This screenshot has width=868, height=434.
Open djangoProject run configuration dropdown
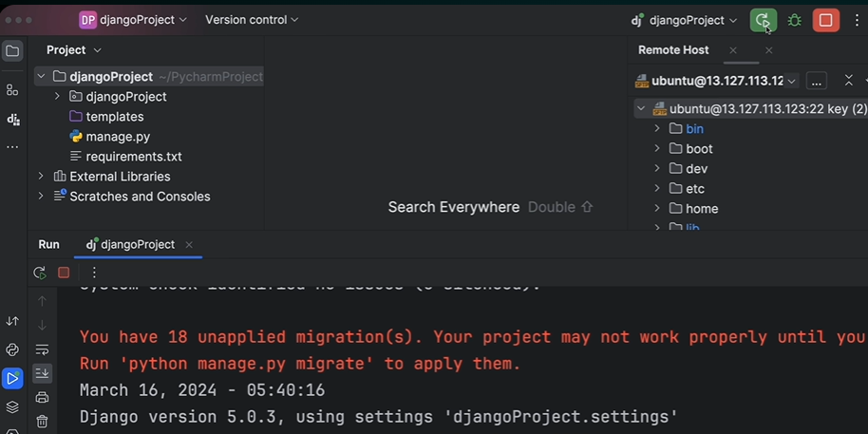[x=684, y=21]
